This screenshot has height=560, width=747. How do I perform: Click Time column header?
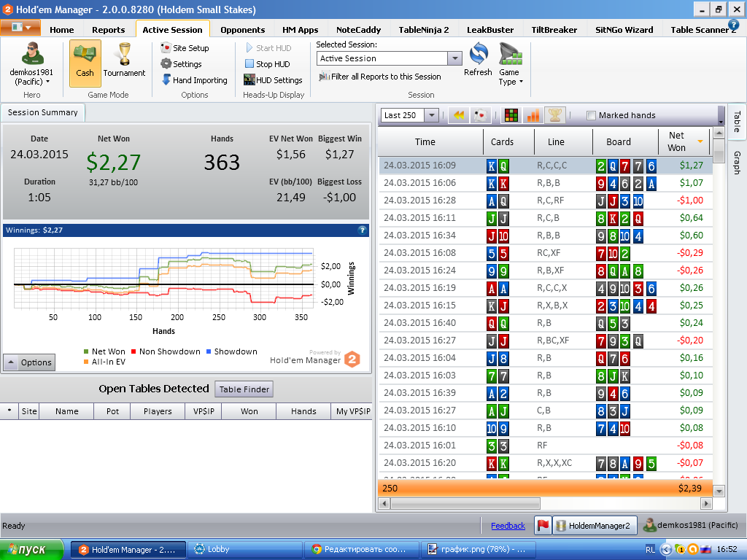tap(430, 141)
